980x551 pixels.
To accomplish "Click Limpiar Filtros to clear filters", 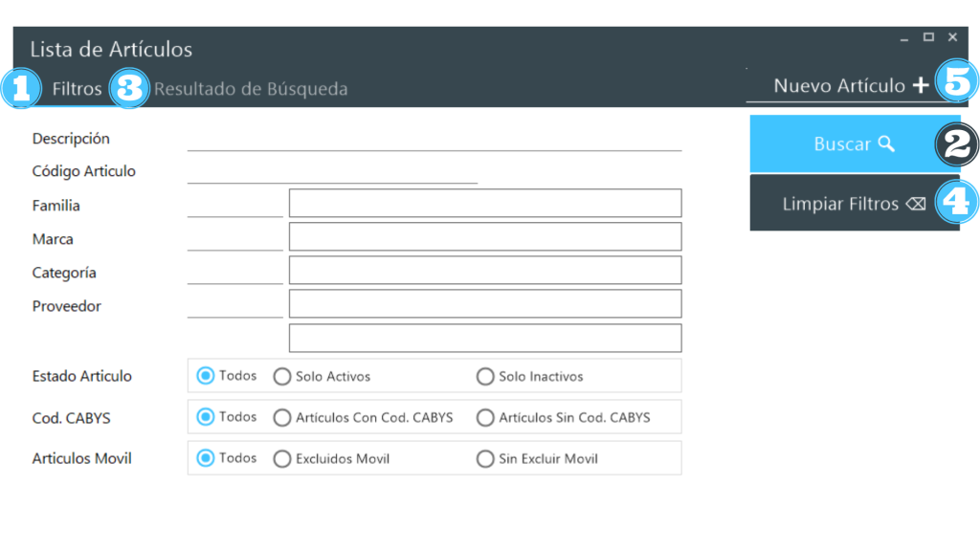I will coord(842,204).
